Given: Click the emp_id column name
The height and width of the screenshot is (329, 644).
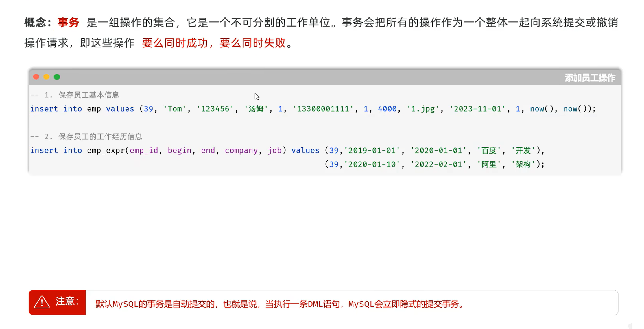Looking at the screenshot, I should pos(144,150).
